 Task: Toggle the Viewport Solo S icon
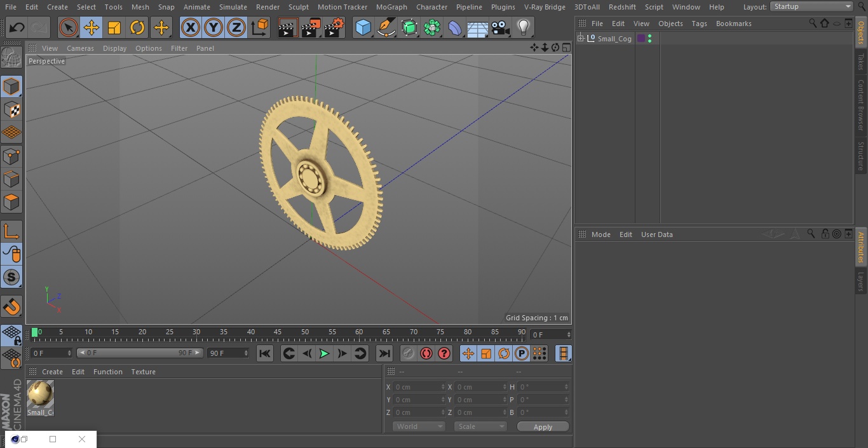(x=11, y=277)
